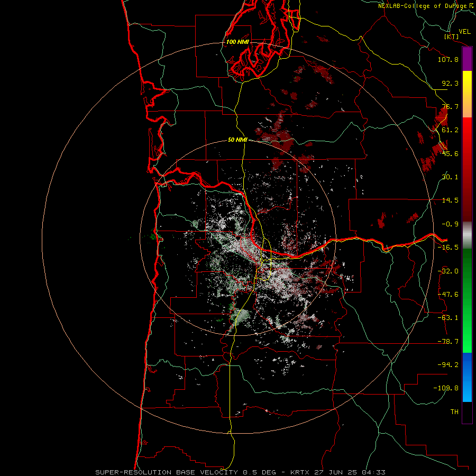Screen dimensions: 476x476
Task: Select the 30.1 velocity scale value
Action: pyautogui.click(x=450, y=177)
